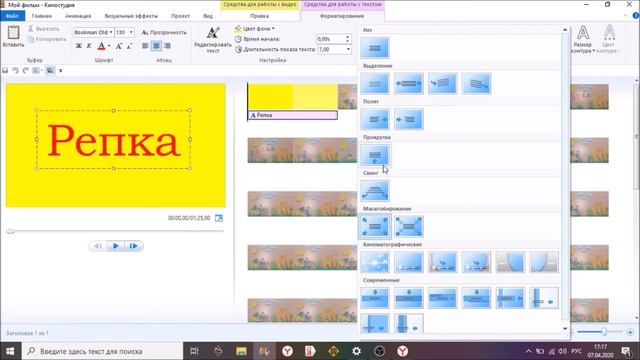Switch to Анимация tab
This screenshot has height=360, width=640.
click(x=78, y=16)
